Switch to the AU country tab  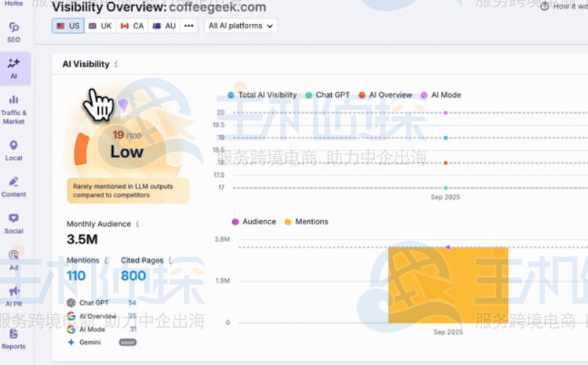(x=164, y=26)
